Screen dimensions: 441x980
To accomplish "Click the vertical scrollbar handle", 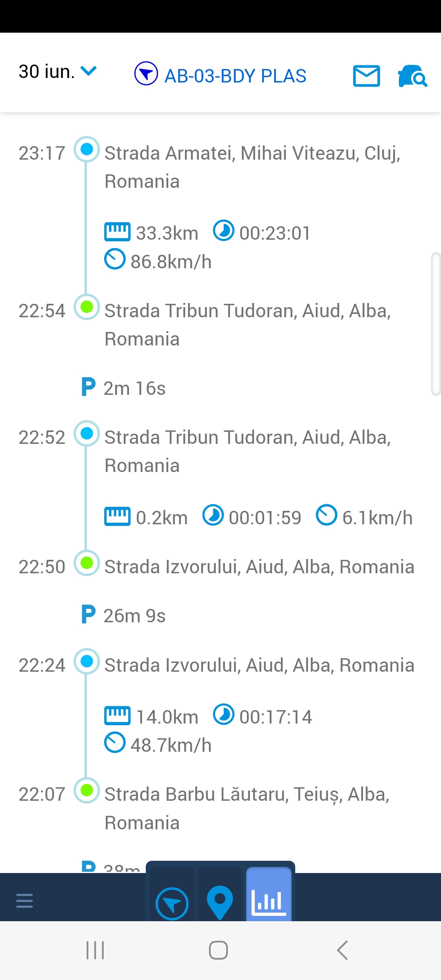I will (x=436, y=324).
